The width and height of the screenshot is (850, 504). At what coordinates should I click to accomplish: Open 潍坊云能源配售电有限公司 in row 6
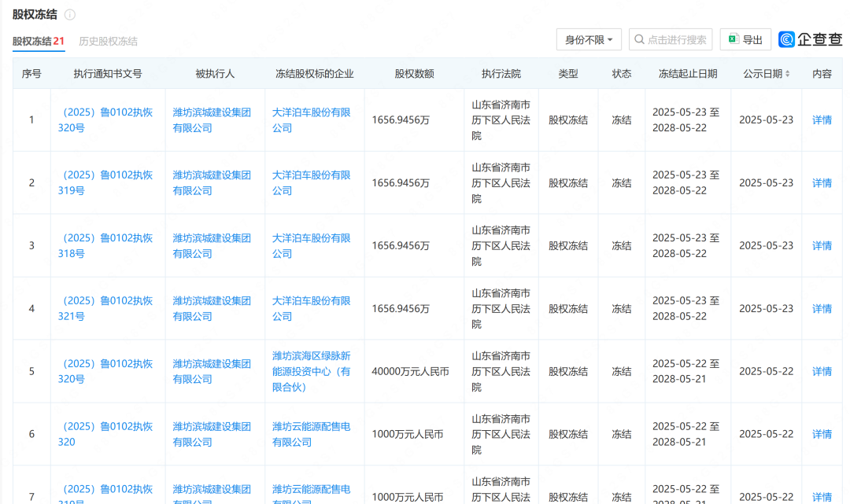tap(311, 434)
